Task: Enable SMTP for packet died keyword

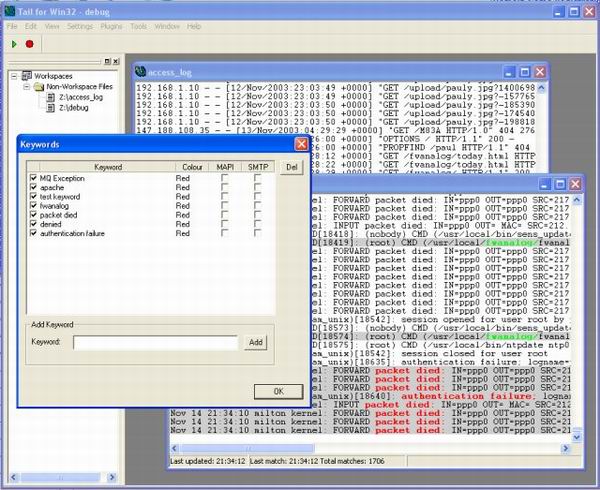Action: (x=257, y=215)
